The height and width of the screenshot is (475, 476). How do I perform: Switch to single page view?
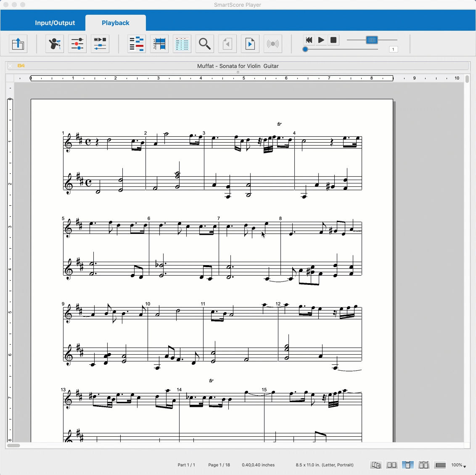[408, 465]
